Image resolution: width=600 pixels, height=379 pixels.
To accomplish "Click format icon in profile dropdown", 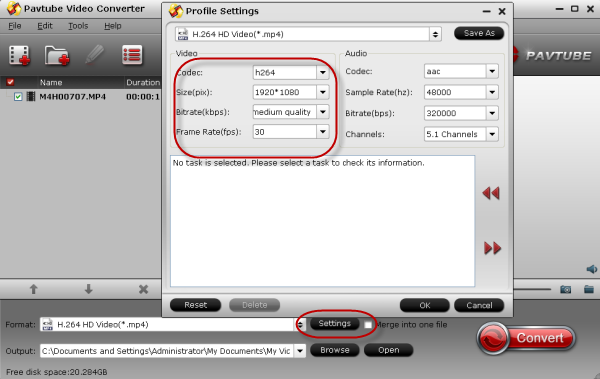I will click(x=183, y=34).
